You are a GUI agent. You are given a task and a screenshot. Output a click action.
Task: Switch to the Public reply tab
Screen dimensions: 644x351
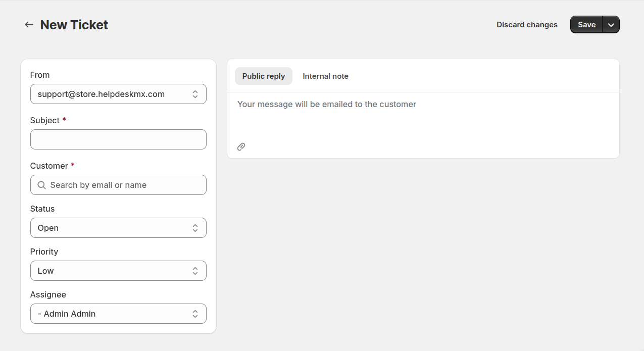263,76
